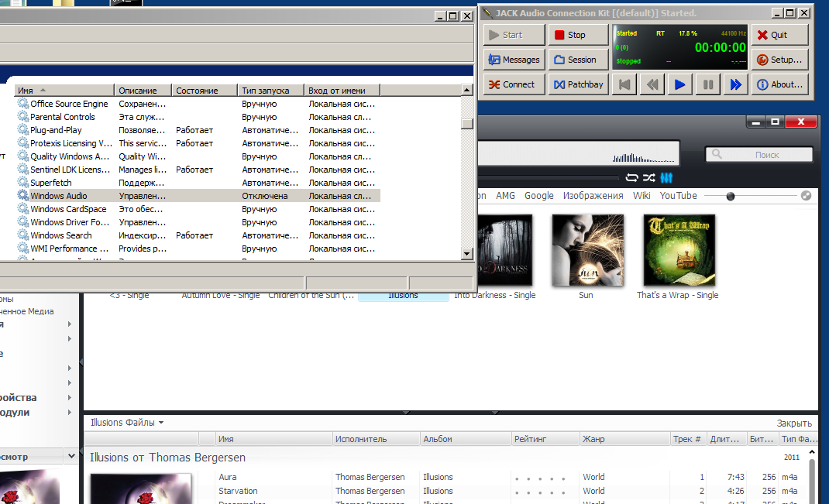Select the Sun album cover

[588, 250]
